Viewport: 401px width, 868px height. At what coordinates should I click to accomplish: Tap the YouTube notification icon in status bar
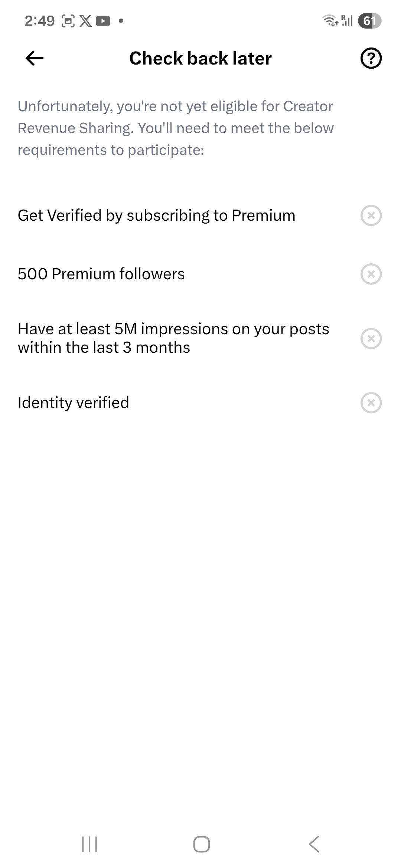103,21
